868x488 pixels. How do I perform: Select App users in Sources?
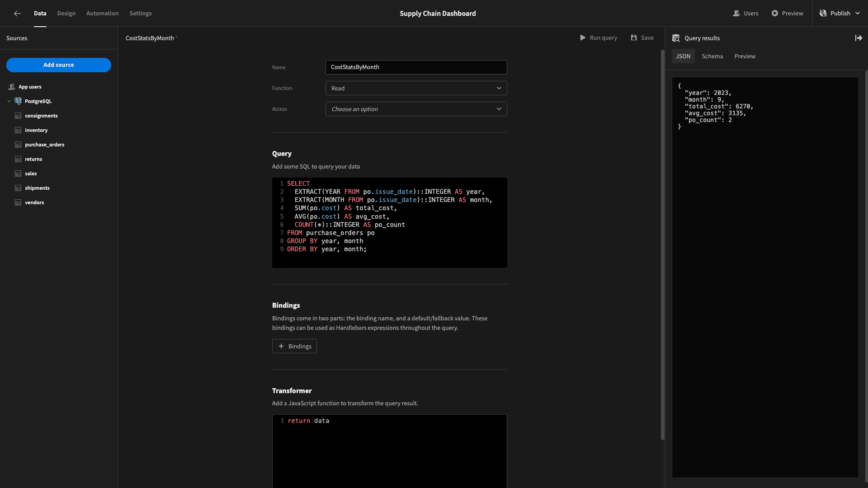(30, 87)
